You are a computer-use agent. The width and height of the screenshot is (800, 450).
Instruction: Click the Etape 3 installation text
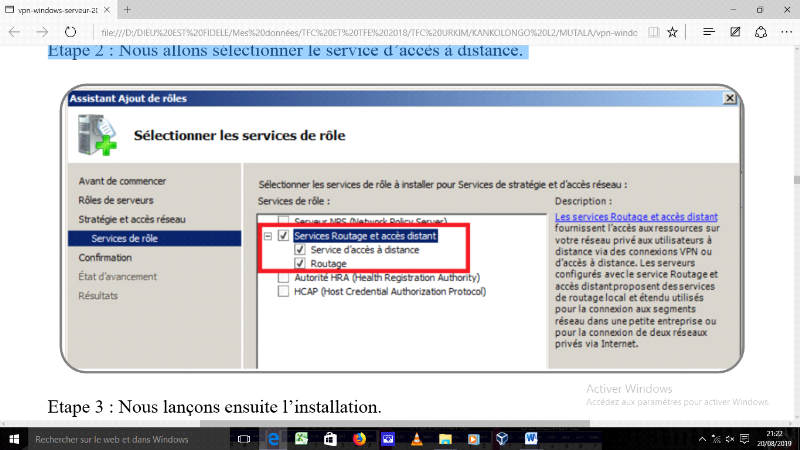click(x=214, y=407)
